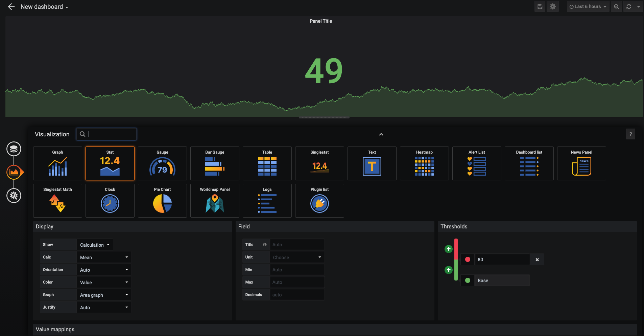The height and width of the screenshot is (336, 644).
Task: Open the Last 6 hours time picker
Action: tap(587, 6)
